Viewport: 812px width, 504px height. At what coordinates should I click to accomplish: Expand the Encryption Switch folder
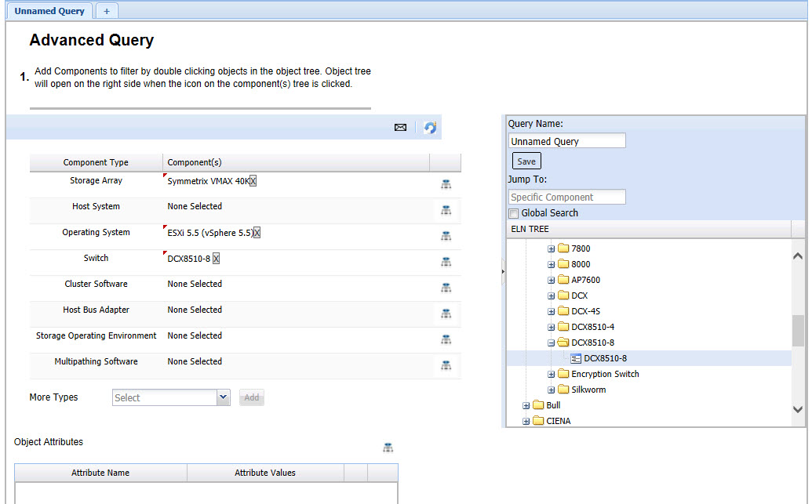click(x=551, y=374)
